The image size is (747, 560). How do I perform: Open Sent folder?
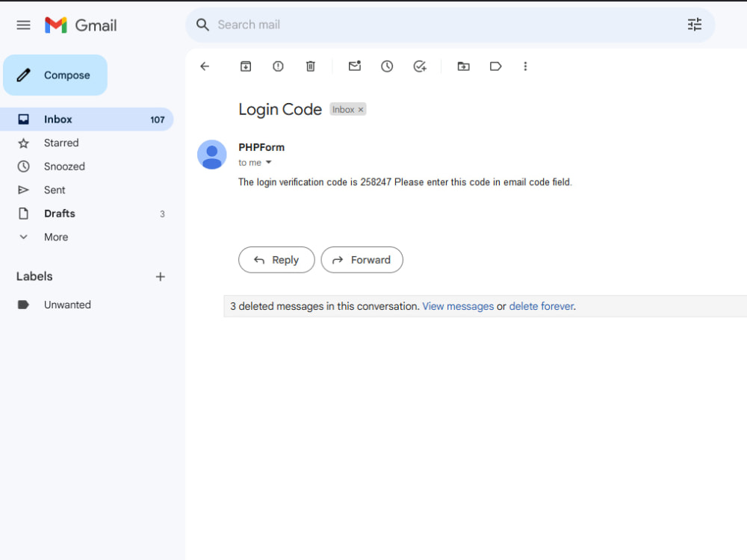click(x=86, y=190)
